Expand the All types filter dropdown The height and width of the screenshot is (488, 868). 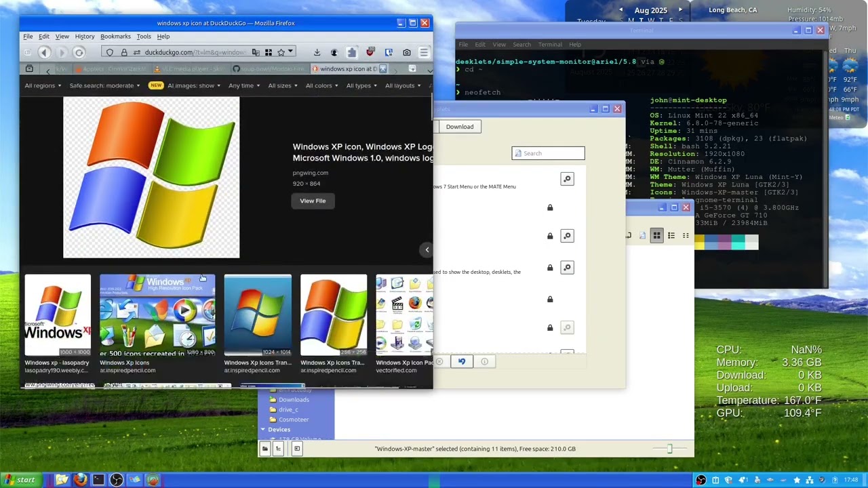coord(362,85)
